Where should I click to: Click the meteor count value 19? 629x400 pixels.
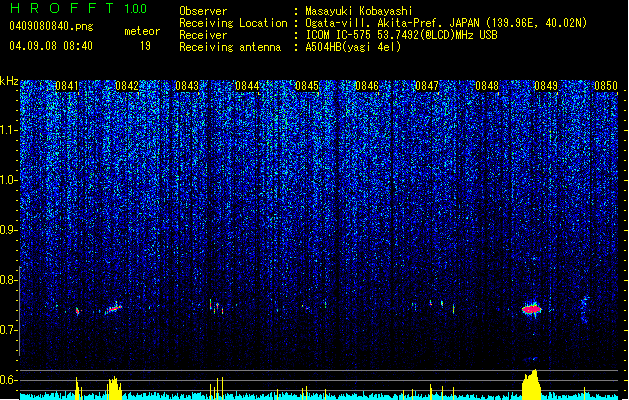pyautogui.click(x=145, y=46)
